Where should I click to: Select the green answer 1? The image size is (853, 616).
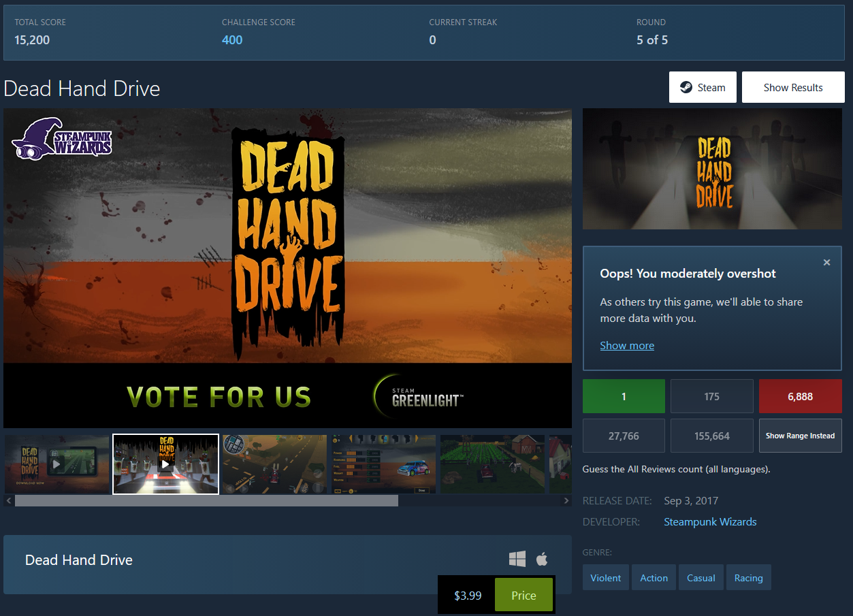coord(624,396)
